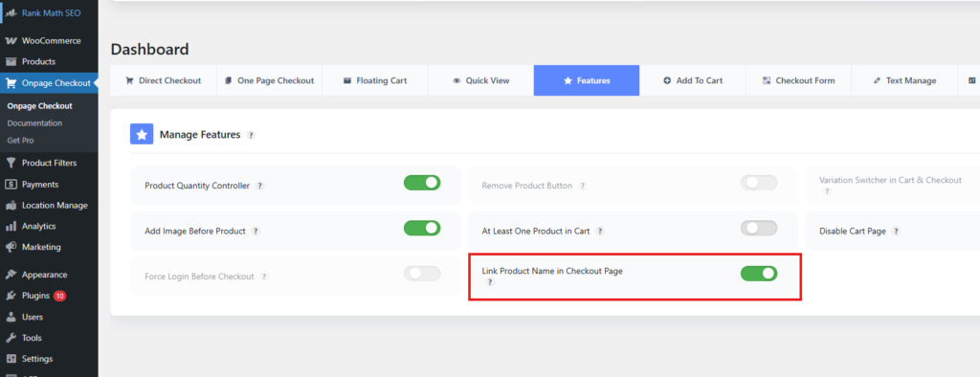Click the Get Pro submenu link

20,140
